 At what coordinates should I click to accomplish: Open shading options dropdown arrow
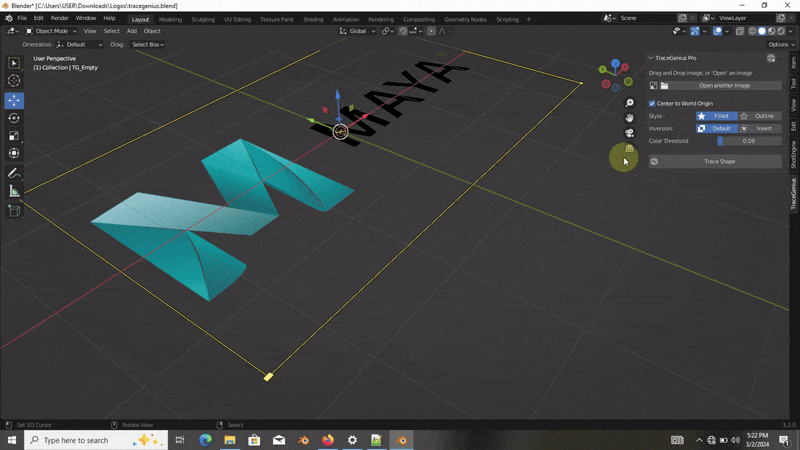791,31
